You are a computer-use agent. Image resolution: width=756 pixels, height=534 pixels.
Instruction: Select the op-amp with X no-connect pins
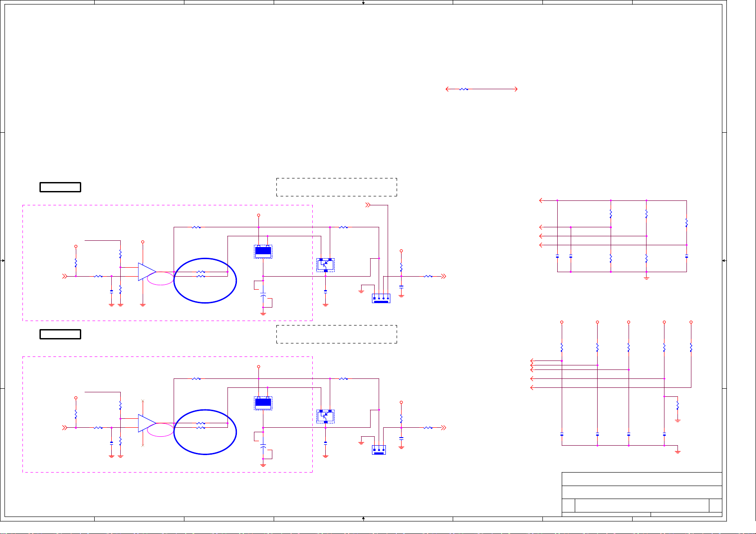(x=147, y=423)
